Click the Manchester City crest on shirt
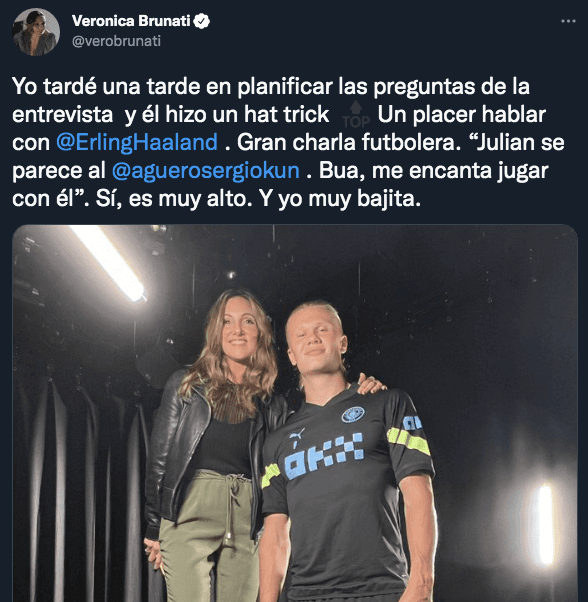The width and height of the screenshot is (588, 602). pos(353,415)
